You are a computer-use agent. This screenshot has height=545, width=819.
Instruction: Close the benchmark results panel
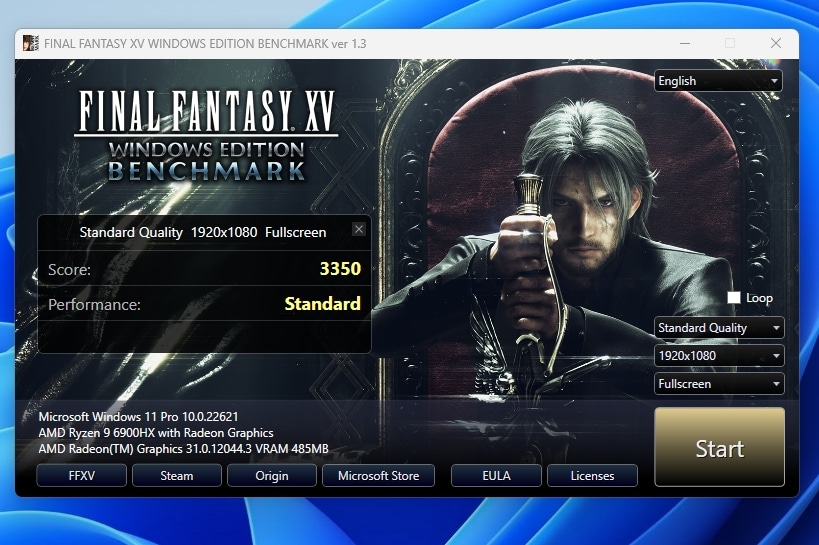359,229
